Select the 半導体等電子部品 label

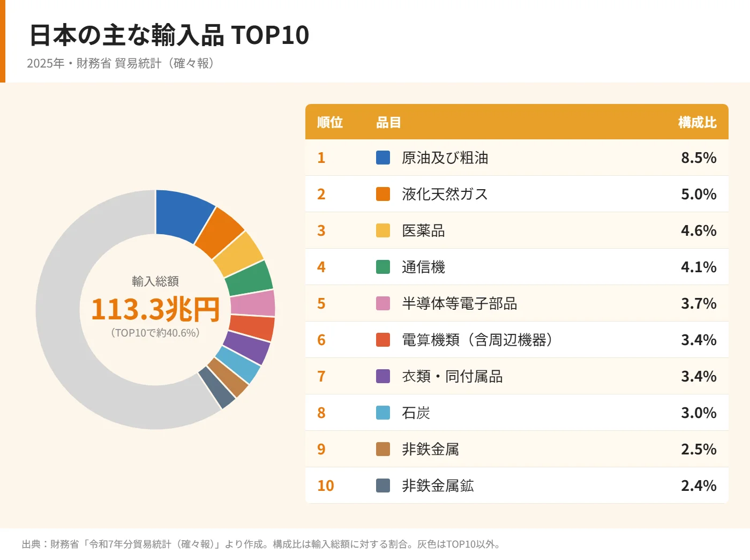click(460, 303)
